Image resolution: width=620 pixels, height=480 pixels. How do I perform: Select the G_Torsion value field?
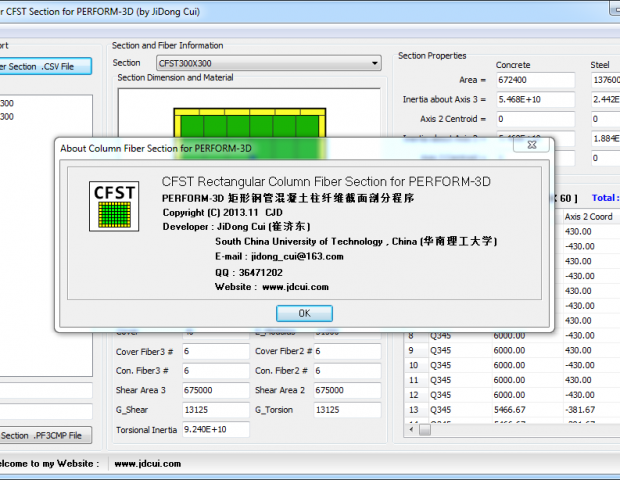(346, 410)
